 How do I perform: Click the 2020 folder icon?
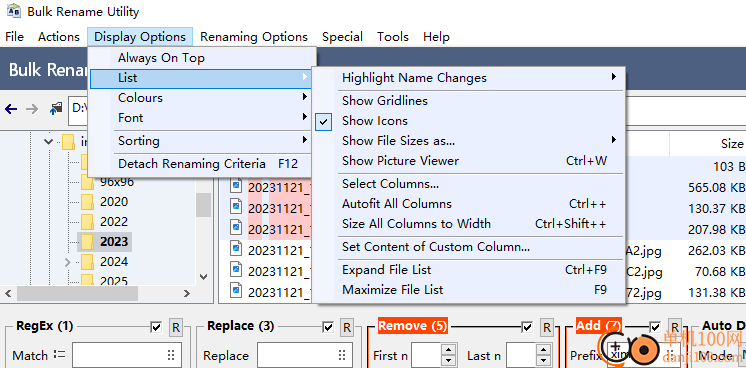click(x=87, y=202)
